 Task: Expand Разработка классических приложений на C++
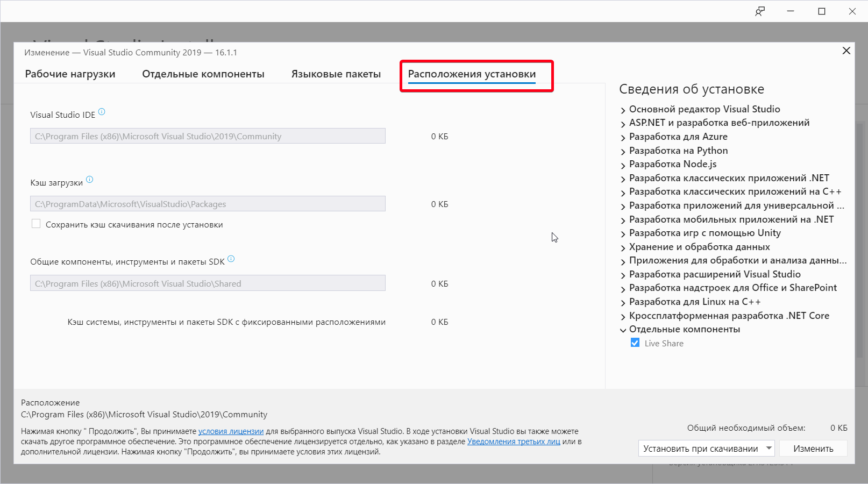tap(623, 193)
